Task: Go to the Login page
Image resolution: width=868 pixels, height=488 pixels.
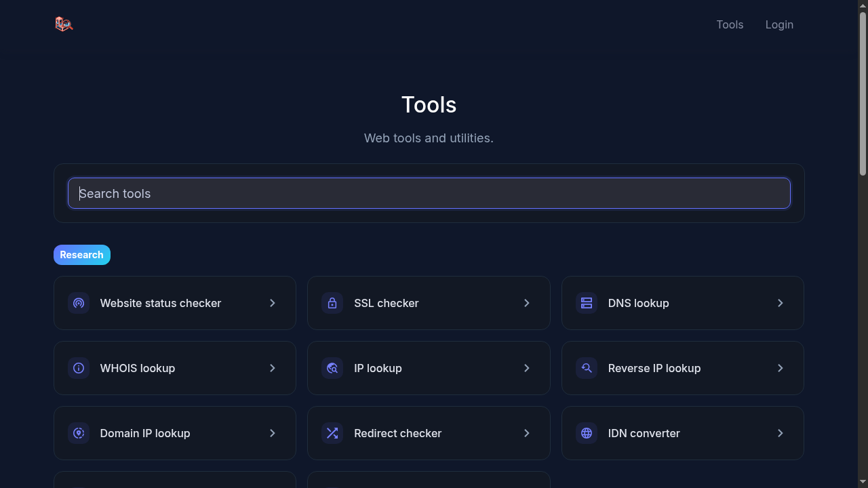Action: click(779, 24)
